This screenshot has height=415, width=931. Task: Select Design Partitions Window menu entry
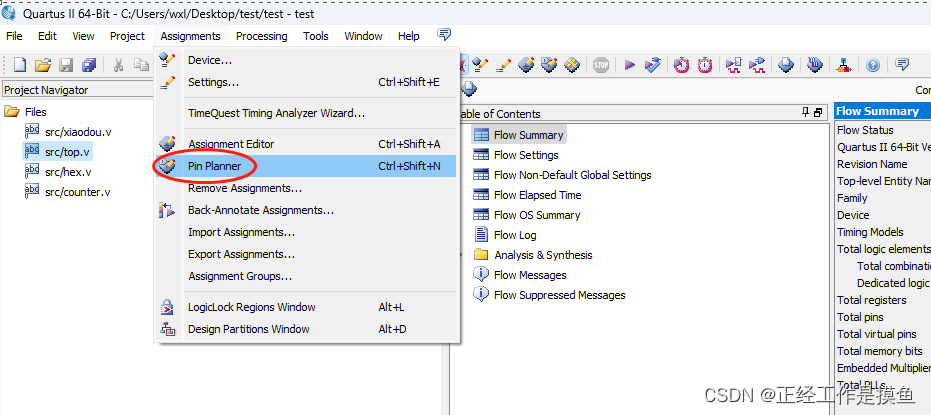(307, 329)
